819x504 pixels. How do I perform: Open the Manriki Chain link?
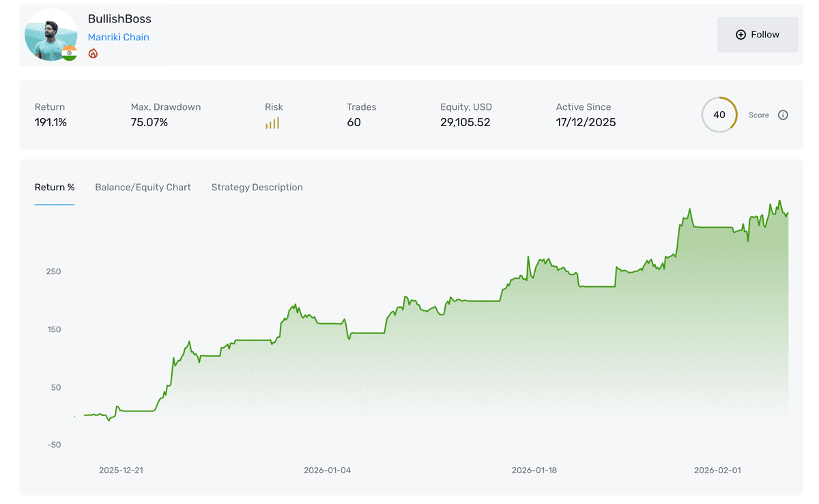(118, 37)
